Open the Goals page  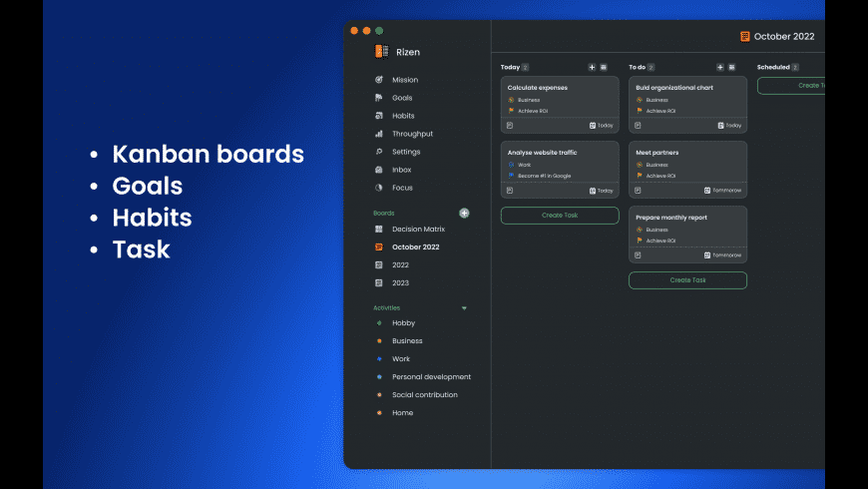[402, 98]
